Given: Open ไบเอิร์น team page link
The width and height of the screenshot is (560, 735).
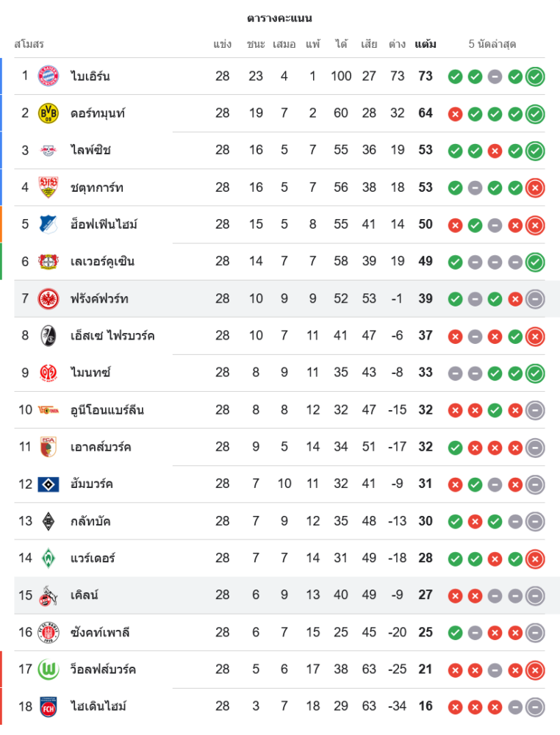Looking at the screenshot, I should 90,76.
